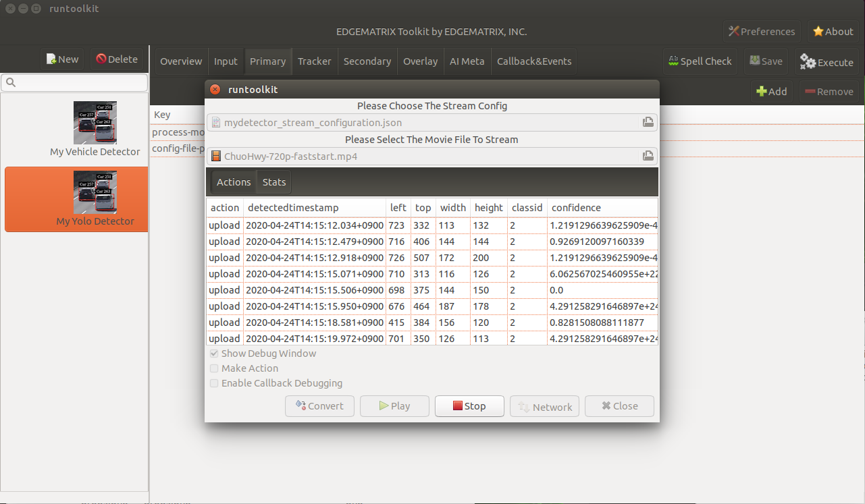Select row with timestamp 14:15:15.071

(432, 274)
